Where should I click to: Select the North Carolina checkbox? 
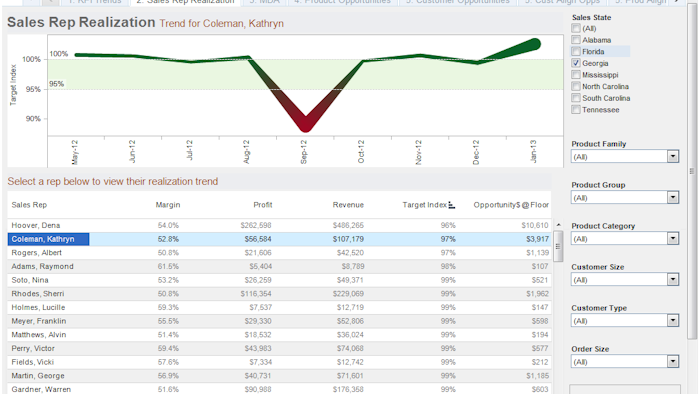coord(576,86)
